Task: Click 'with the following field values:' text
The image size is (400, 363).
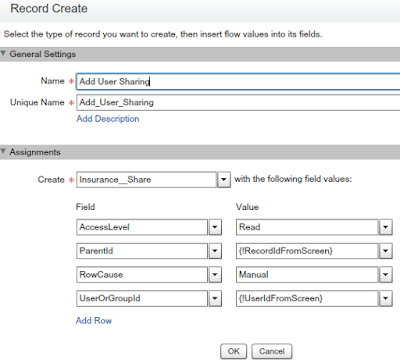Action: (293, 179)
